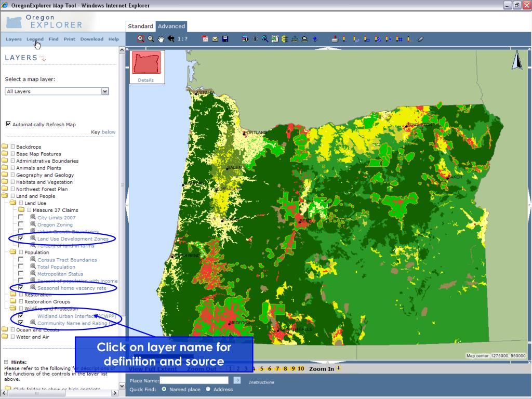The height and width of the screenshot is (399, 532).
Task: Click the layers panel scroll down arrow
Action: click(122, 386)
